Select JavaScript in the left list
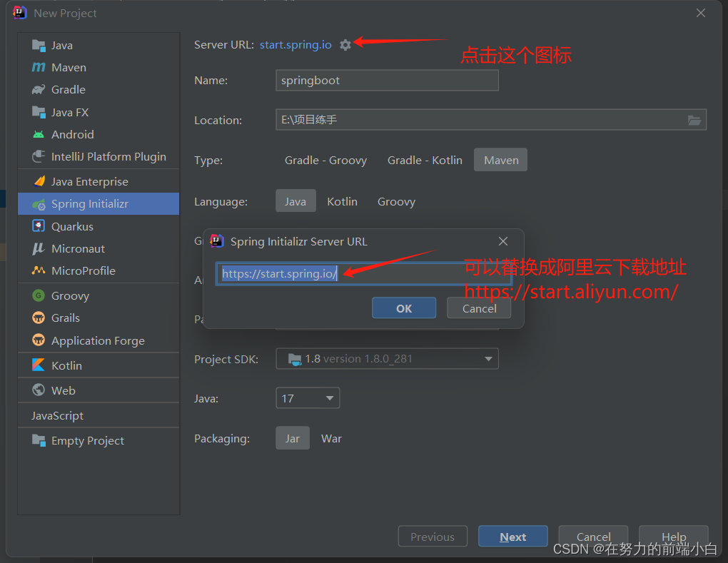The image size is (728, 563). click(98, 415)
